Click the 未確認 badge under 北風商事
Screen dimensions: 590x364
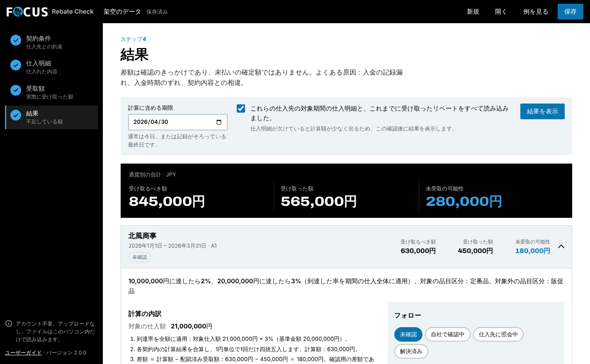(x=140, y=257)
